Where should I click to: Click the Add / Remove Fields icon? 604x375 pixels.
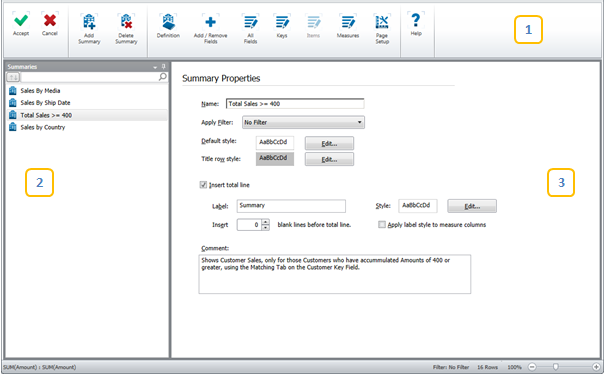[x=210, y=22]
